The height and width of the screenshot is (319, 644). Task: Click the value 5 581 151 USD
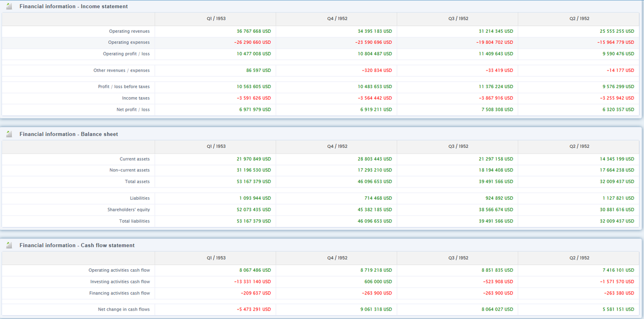618,309
